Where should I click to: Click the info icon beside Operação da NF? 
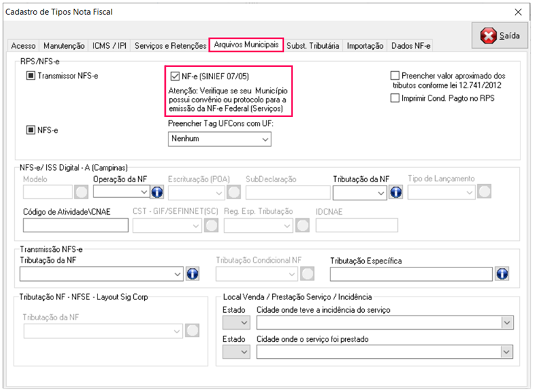coord(156,192)
